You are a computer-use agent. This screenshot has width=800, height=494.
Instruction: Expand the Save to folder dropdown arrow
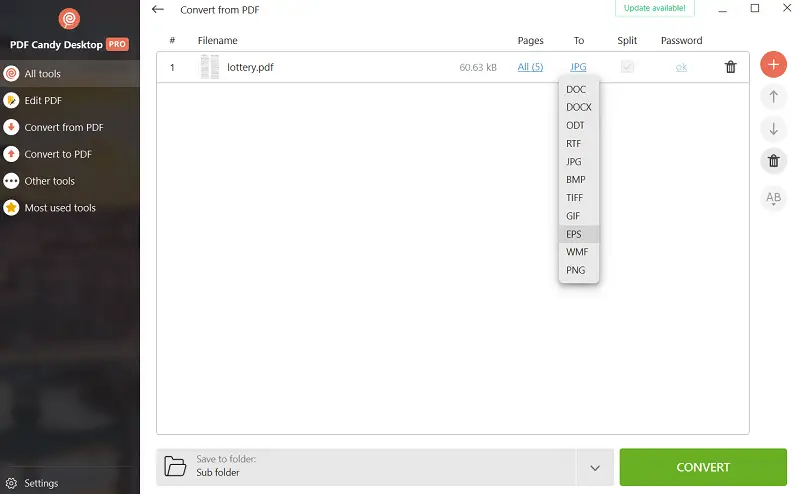pos(595,467)
